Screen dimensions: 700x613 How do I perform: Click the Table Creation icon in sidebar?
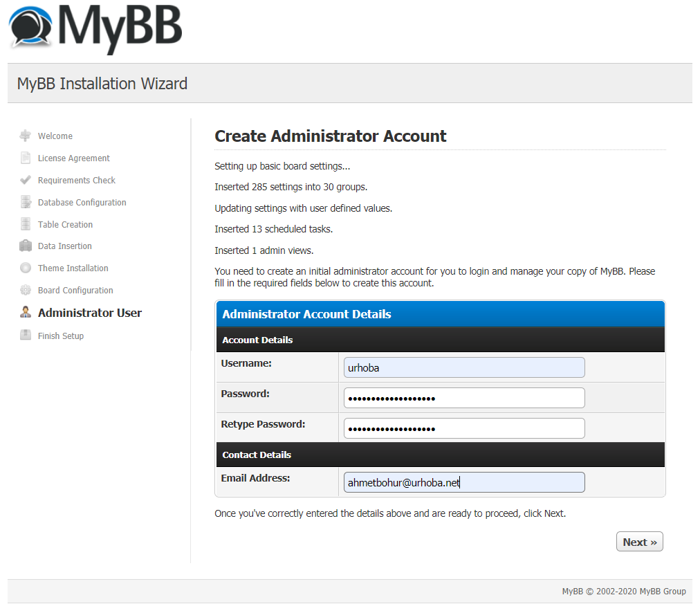coord(25,224)
